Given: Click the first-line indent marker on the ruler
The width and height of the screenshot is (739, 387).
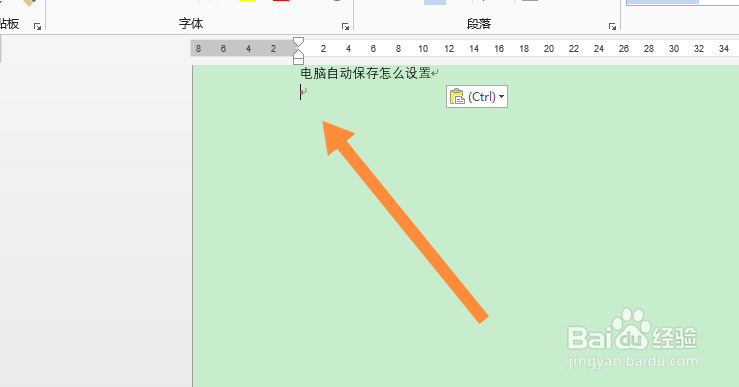Looking at the screenshot, I should (x=298, y=42).
